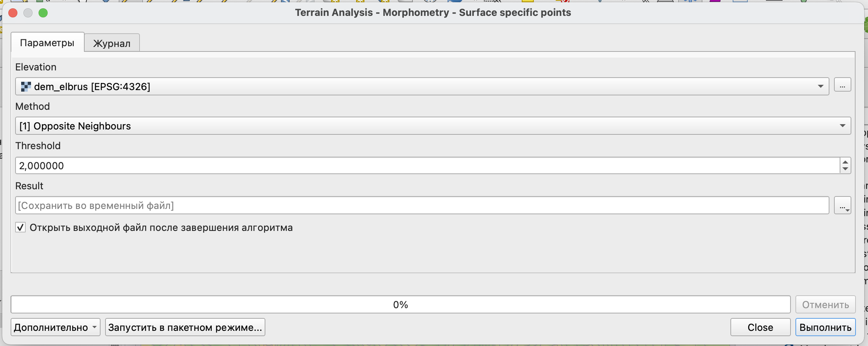This screenshot has width=868, height=346.
Task: Click the Выполнить run button
Action: pyautogui.click(x=825, y=327)
